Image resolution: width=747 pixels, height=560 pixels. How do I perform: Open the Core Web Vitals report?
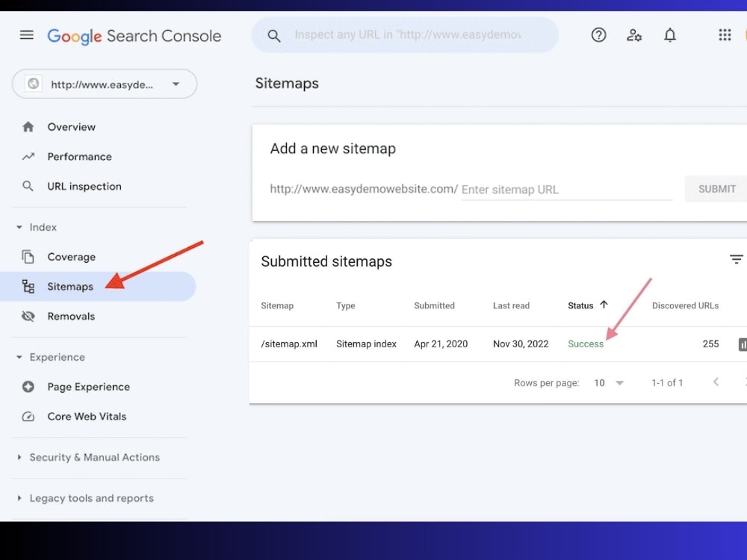point(87,417)
